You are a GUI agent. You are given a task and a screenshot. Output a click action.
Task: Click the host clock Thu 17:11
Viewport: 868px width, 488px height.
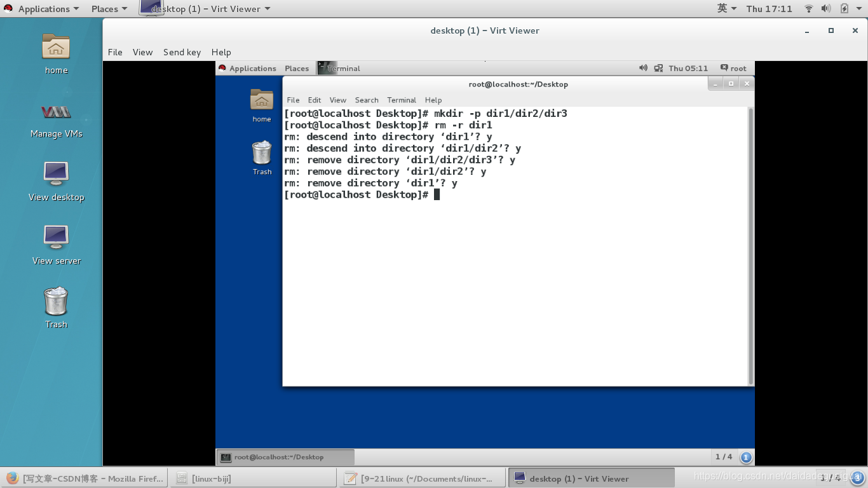[769, 8]
